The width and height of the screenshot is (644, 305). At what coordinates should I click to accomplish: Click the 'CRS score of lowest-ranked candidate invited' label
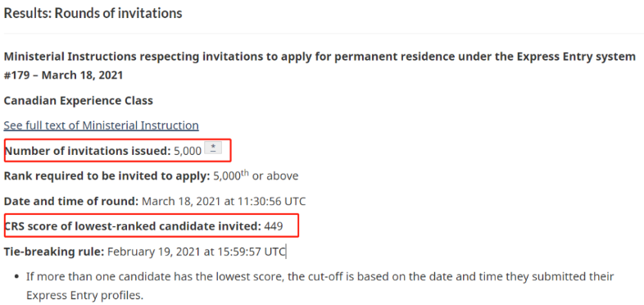point(133,226)
